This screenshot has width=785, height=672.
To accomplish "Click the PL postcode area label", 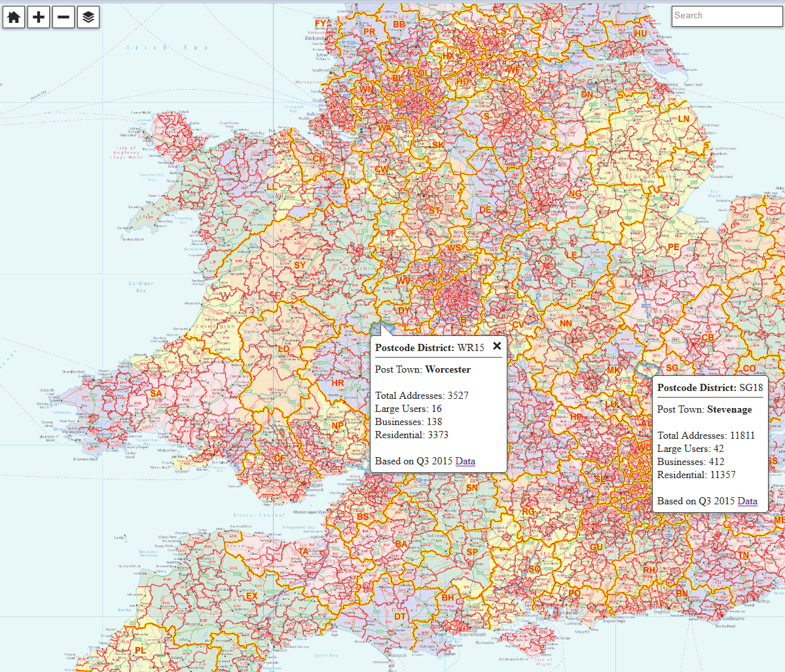I will pos(139,650).
